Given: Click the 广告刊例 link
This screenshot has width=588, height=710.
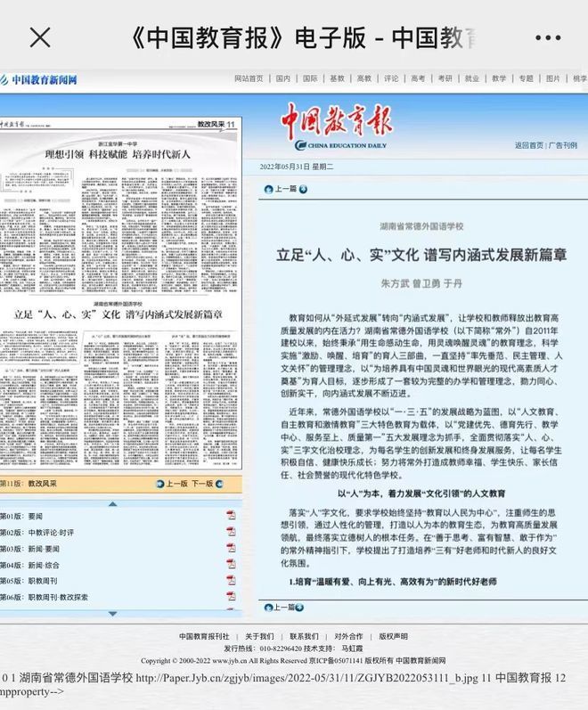Looking at the screenshot, I should (x=563, y=145).
